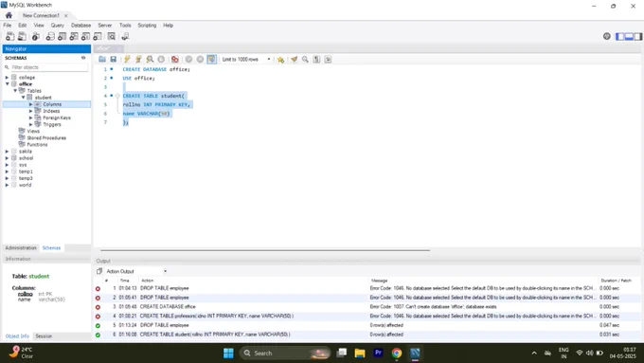Open File Explorer from the taskbar
The height and width of the screenshot is (363, 644).
click(360, 353)
